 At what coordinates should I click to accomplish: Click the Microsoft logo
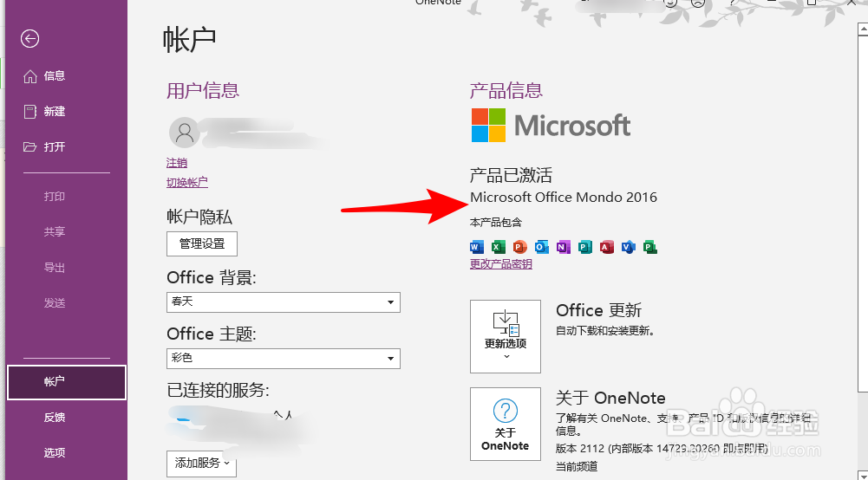coord(551,125)
